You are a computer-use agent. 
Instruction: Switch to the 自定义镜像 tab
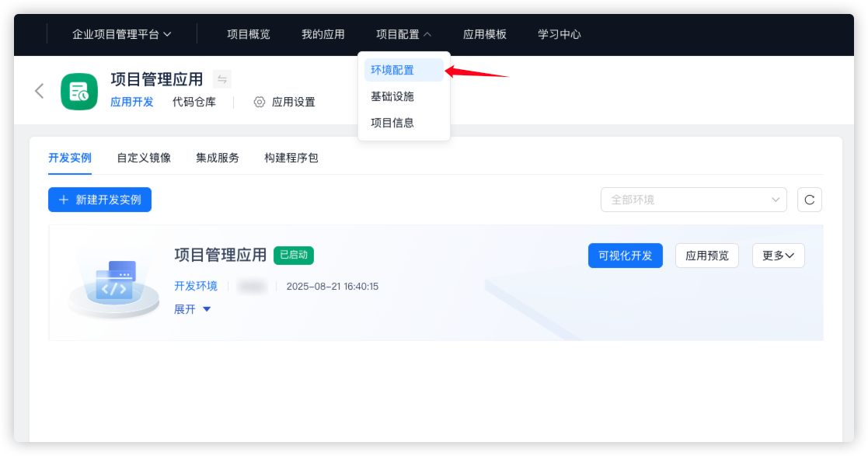144,158
